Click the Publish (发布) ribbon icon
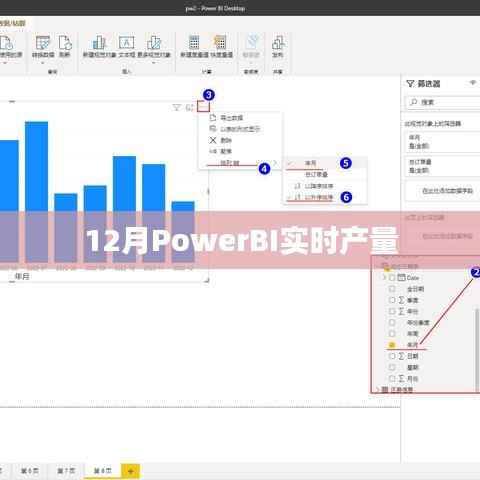480x480 pixels. (x=278, y=43)
